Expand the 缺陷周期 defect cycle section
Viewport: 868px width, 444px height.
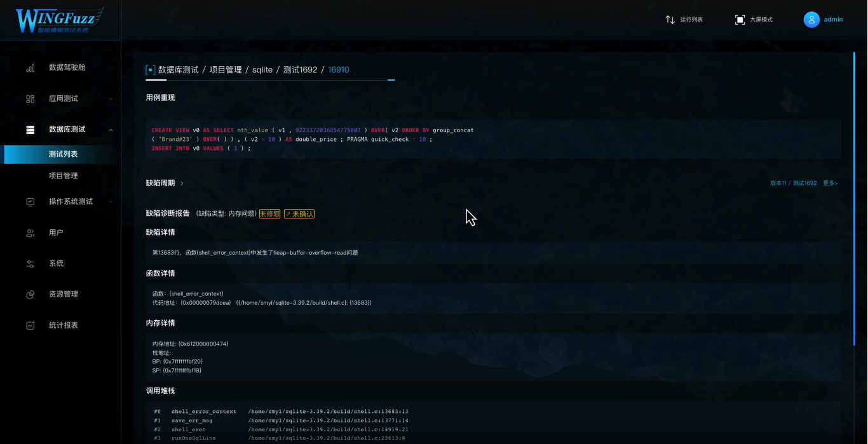point(182,183)
